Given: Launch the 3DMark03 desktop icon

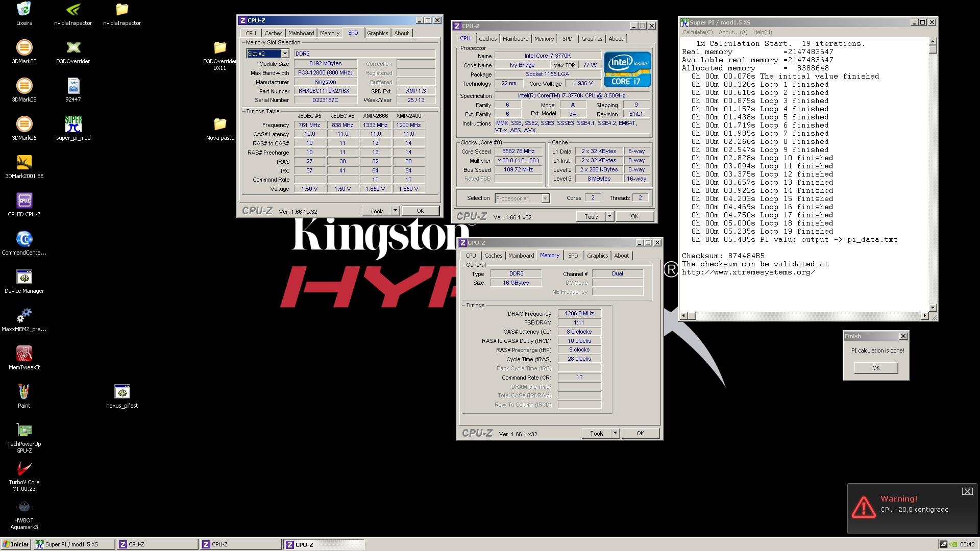Looking at the screenshot, I should [24, 52].
